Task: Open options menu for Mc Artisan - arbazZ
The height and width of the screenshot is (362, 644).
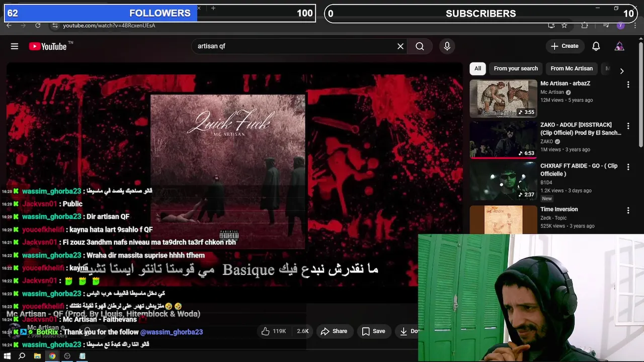Action: (628, 84)
